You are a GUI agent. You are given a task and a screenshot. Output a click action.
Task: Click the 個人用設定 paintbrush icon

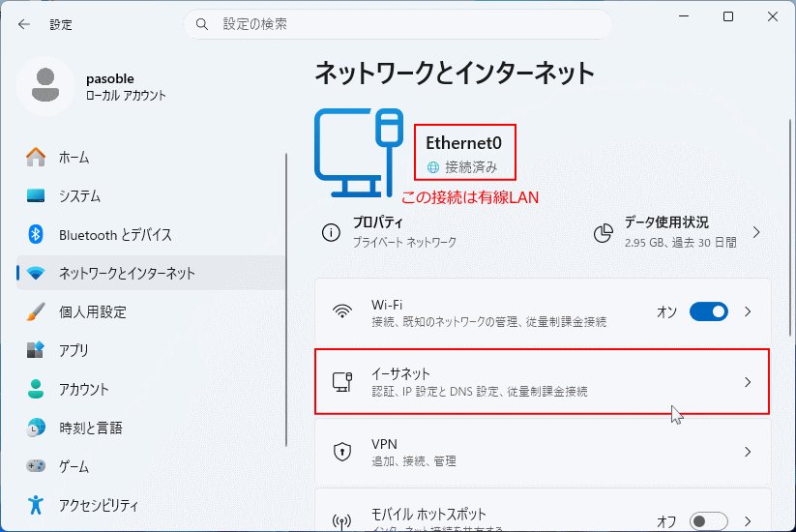click(x=36, y=311)
